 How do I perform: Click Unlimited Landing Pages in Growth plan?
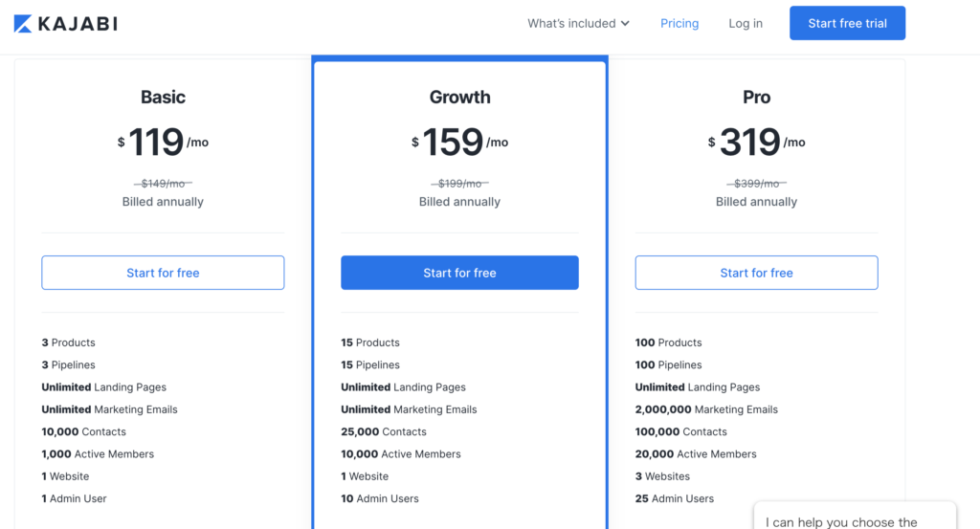pyautogui.click(x=403, y=387)
